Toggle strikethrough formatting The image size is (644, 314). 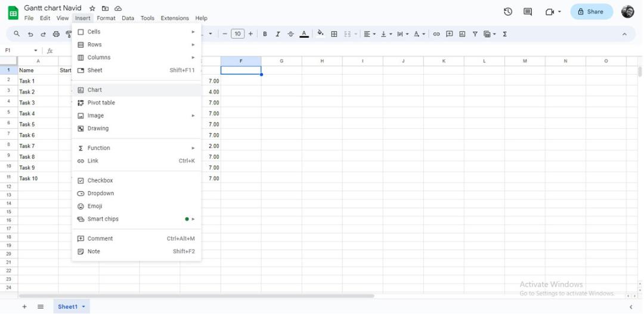[x=291, y=34]
